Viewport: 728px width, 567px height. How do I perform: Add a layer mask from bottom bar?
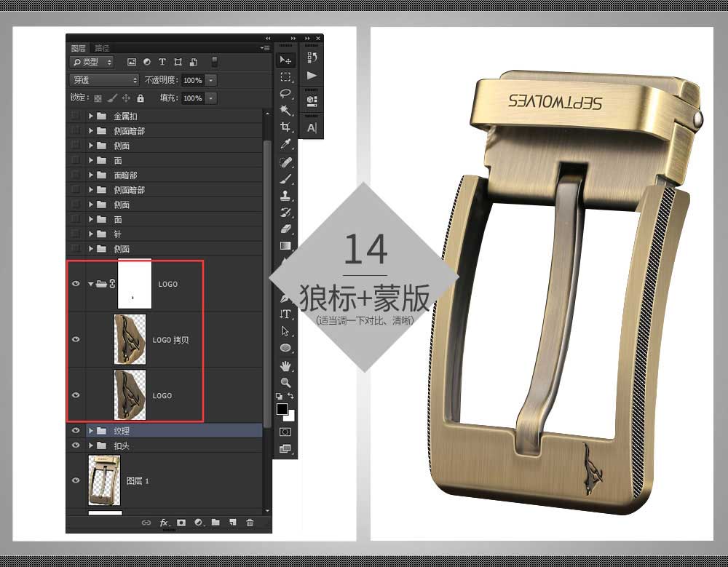[181, 523]
